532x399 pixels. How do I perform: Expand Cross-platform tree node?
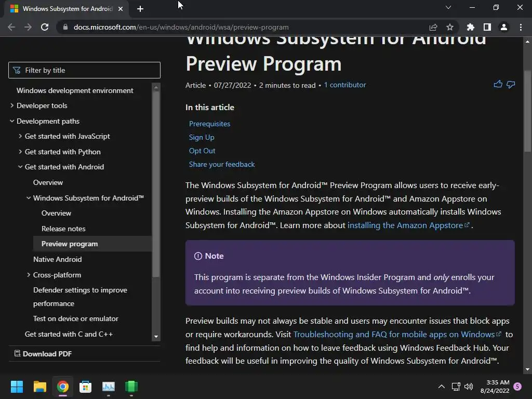coord(29,275)
